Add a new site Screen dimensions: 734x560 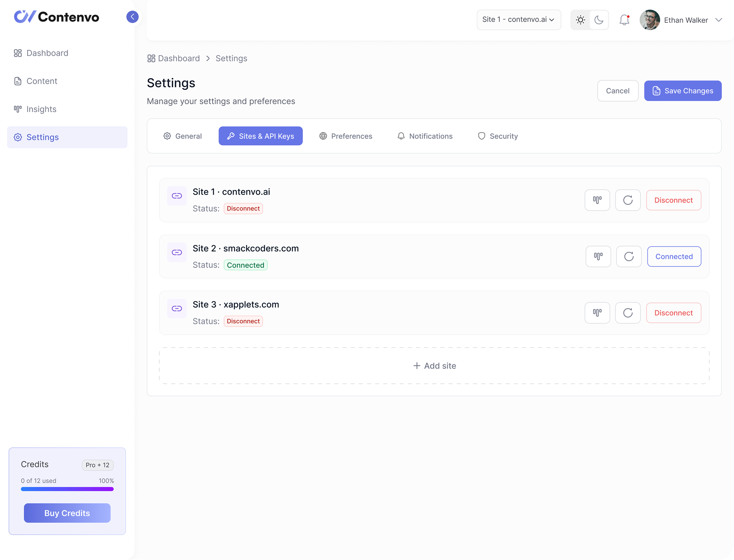pos(434,365)
